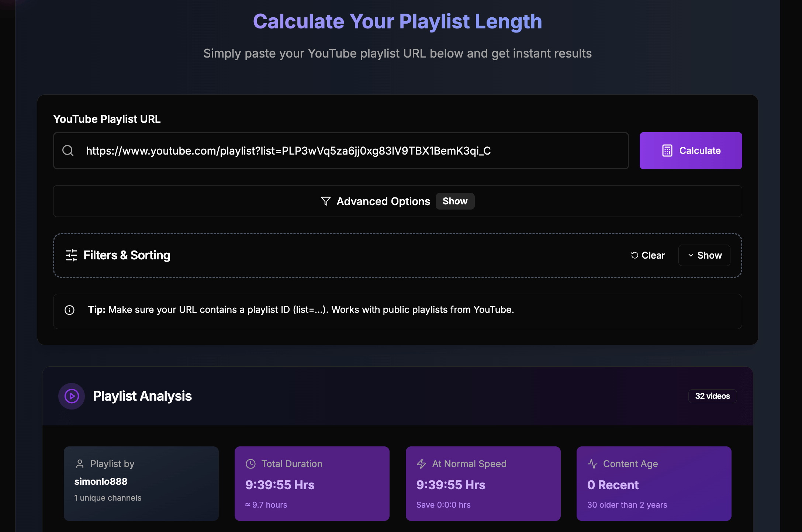Screen dimensions: 802x532
Task: Click the purple play icon beside Playlist Analysis
Action: pos(72,396)
